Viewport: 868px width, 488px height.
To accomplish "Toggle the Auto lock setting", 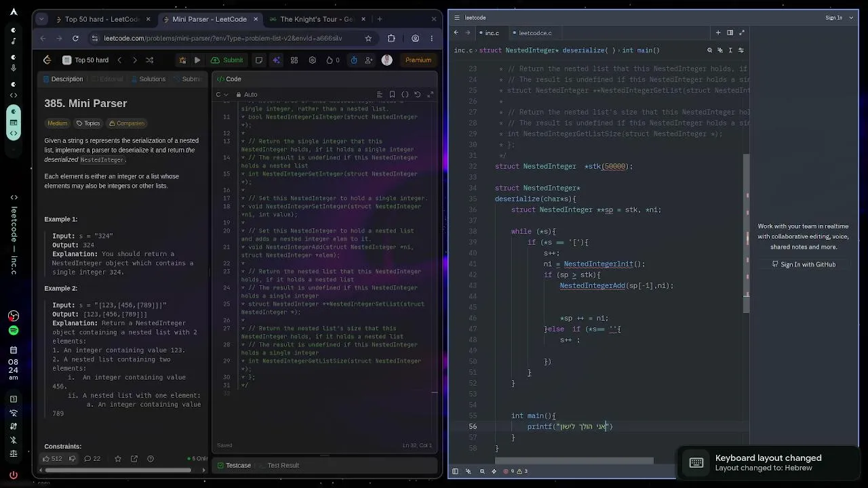I will coord(247,94).
